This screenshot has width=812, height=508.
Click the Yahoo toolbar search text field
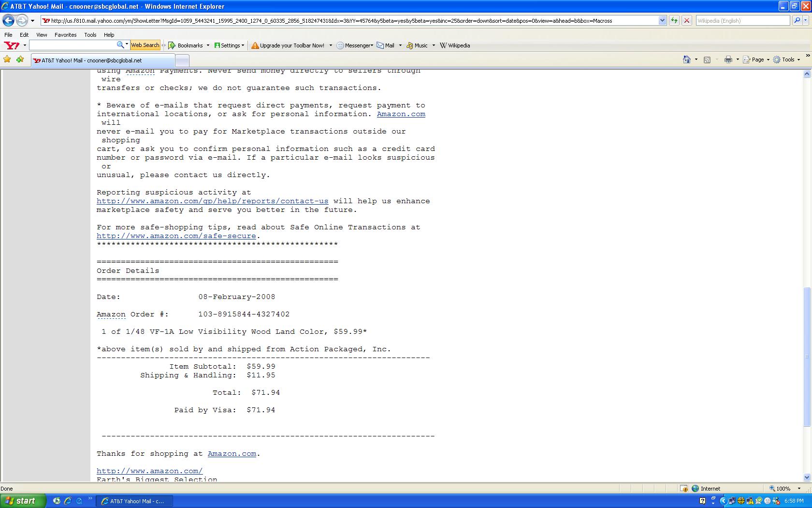72,45
